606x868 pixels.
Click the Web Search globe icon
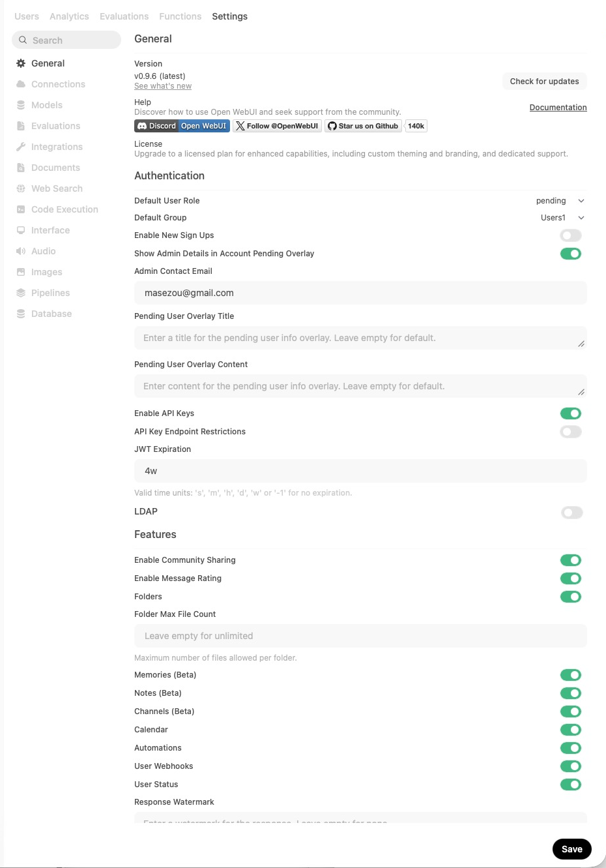[21, 188]
